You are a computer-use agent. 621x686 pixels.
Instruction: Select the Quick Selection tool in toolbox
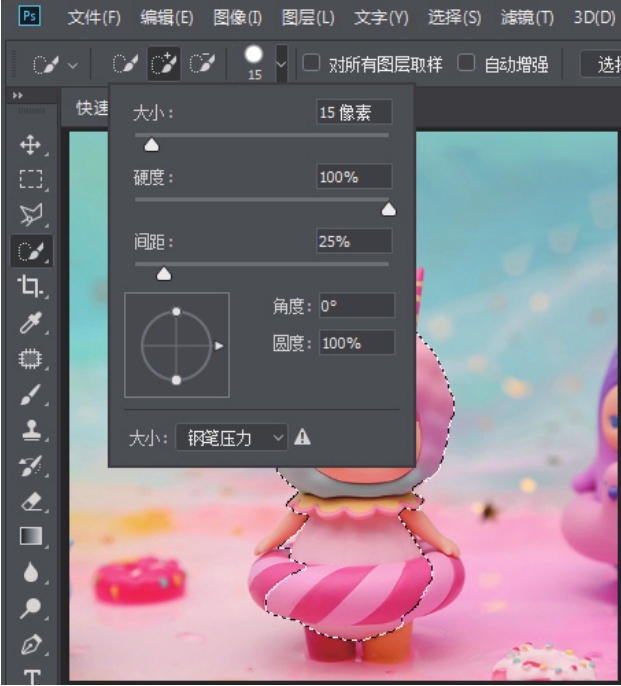(x=31, y=251)
